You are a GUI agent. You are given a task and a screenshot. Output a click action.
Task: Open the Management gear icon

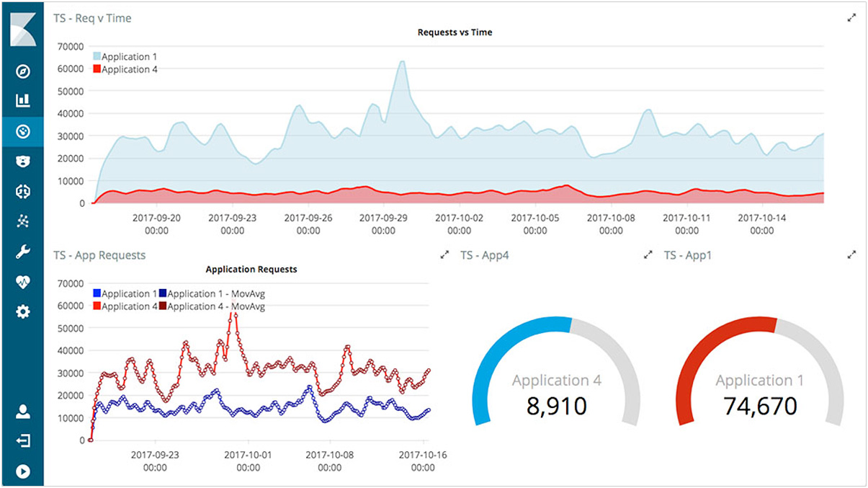[x=22, y=312]
